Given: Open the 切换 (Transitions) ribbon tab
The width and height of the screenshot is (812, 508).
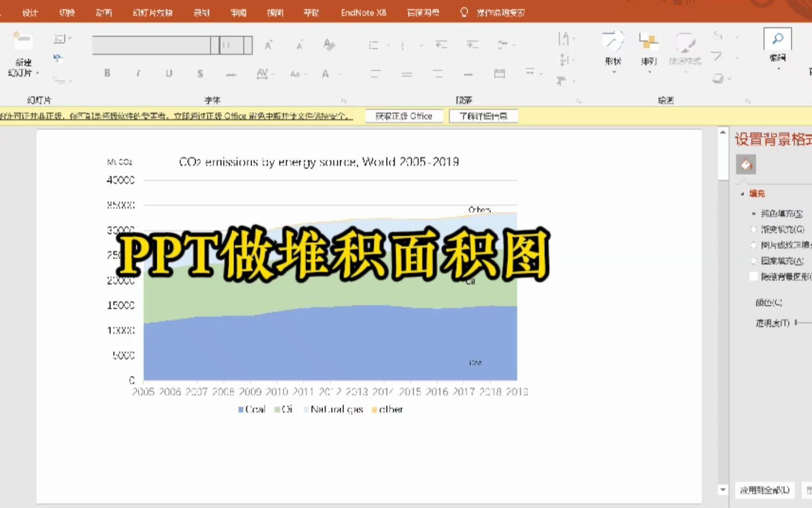Looking at the screenshot, I should (x=67, y=12).
